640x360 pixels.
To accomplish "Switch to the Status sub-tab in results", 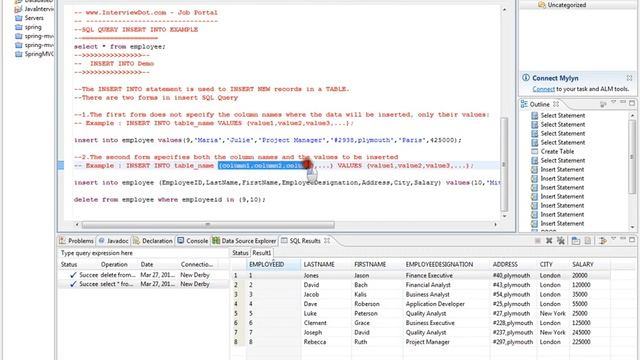I will (x=240, y=253).
